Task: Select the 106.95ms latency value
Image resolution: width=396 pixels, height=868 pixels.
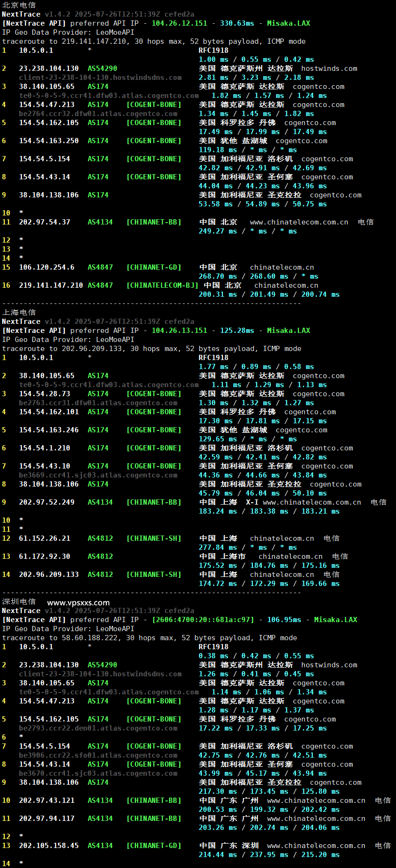Action: 284,620
